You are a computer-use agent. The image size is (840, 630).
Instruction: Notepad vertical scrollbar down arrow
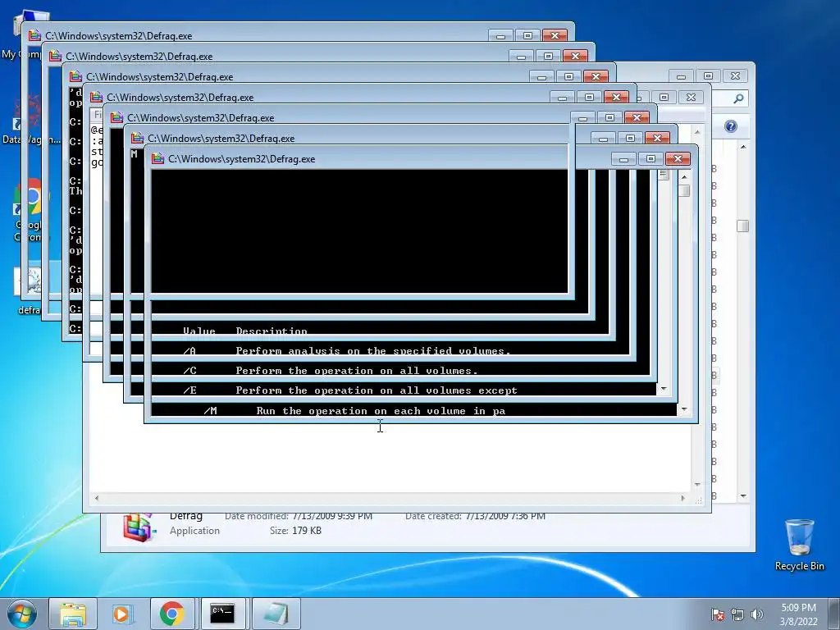[697, 484]
